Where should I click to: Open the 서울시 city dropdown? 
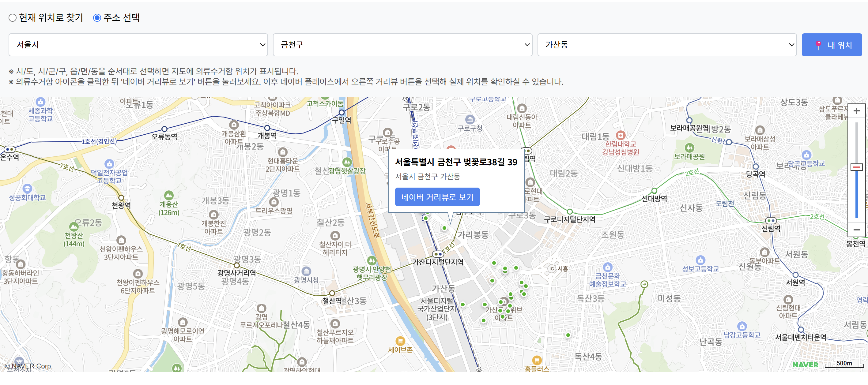138,45
